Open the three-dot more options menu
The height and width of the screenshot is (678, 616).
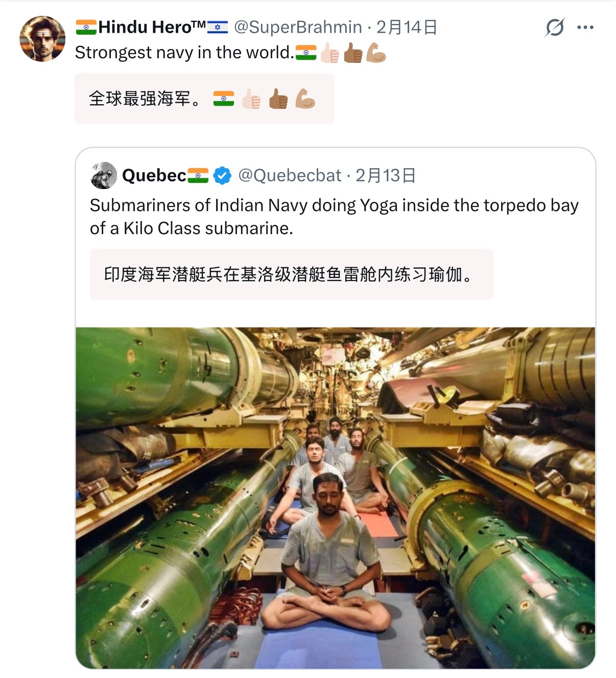click(585, 27)
